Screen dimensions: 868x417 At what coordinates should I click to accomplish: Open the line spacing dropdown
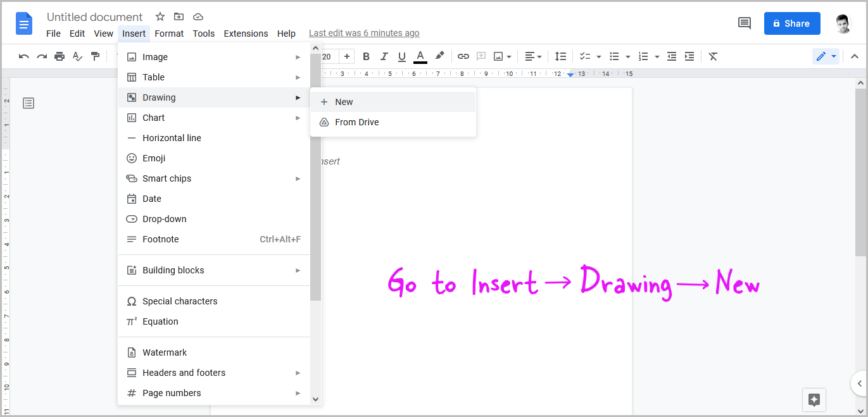point(560,56)
